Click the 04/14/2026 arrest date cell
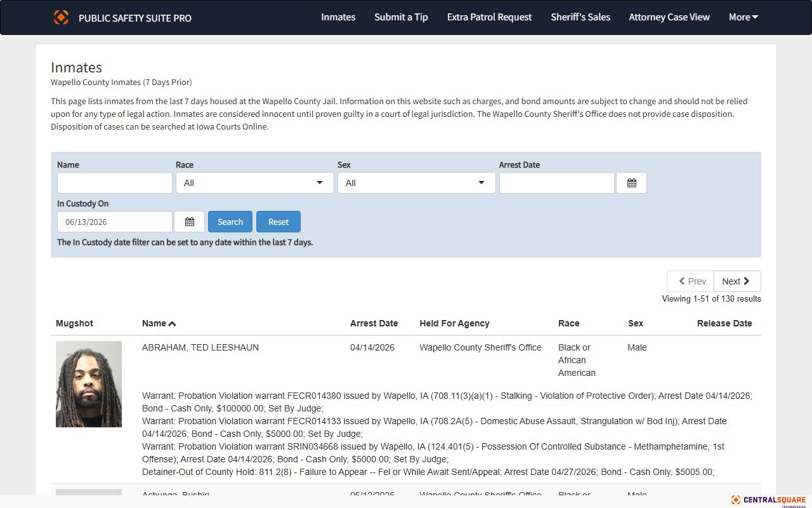This screenshot has height=508, width=812. click(372, 347)
